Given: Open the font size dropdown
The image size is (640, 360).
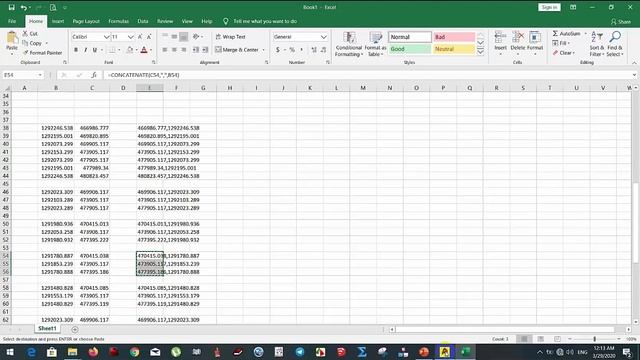Looking at the screenshot, I should (x=131, y=37).
